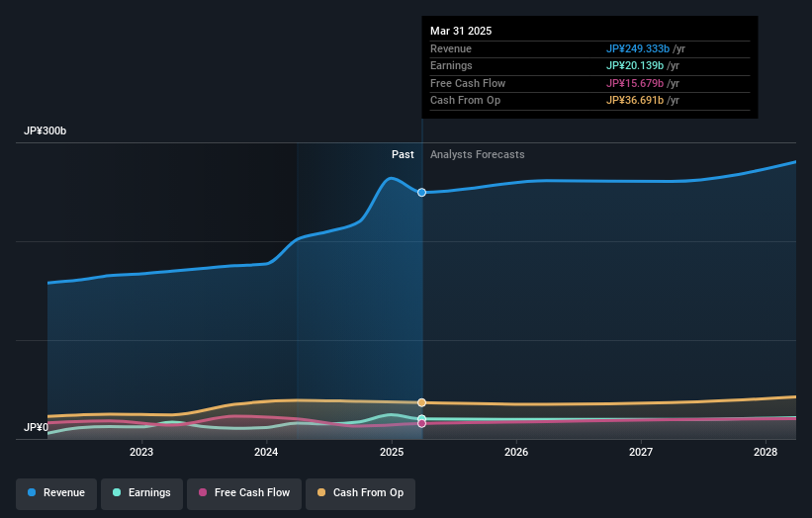Click the Free Cash Flow label in tooltip
The height and width of the screenshot is (518, 812).
point(468,83)
